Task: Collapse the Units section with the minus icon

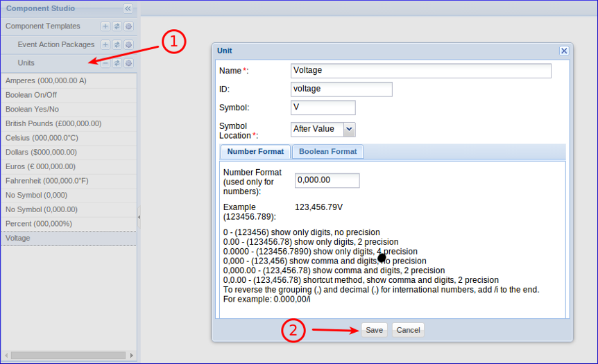Action: [105, 63]
